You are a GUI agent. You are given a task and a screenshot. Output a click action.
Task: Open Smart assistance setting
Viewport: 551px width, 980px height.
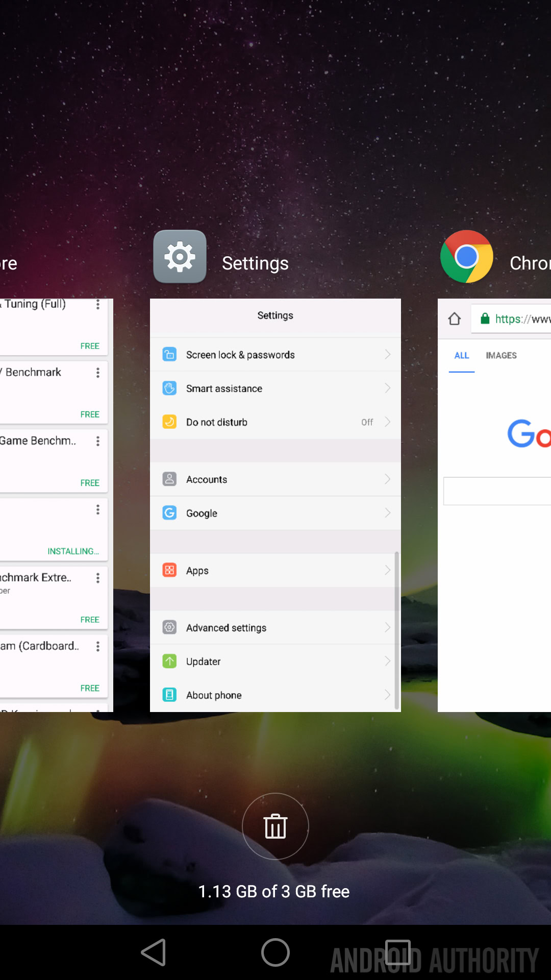[275, 388]
